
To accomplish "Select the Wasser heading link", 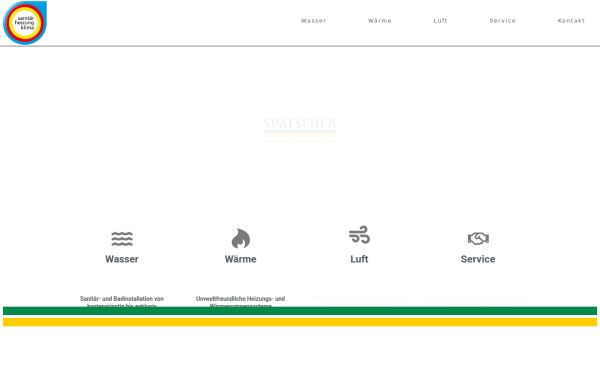I will [122, 259].
